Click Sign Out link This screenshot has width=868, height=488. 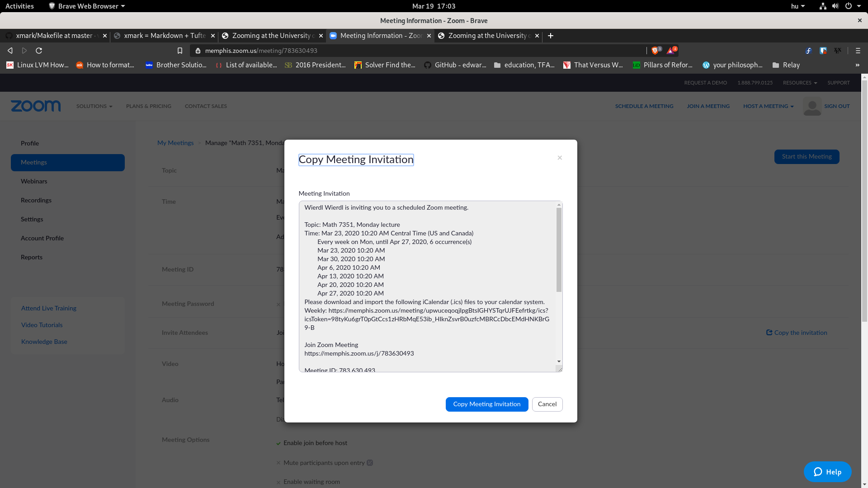pyautogui.click(x=837, y=106)
